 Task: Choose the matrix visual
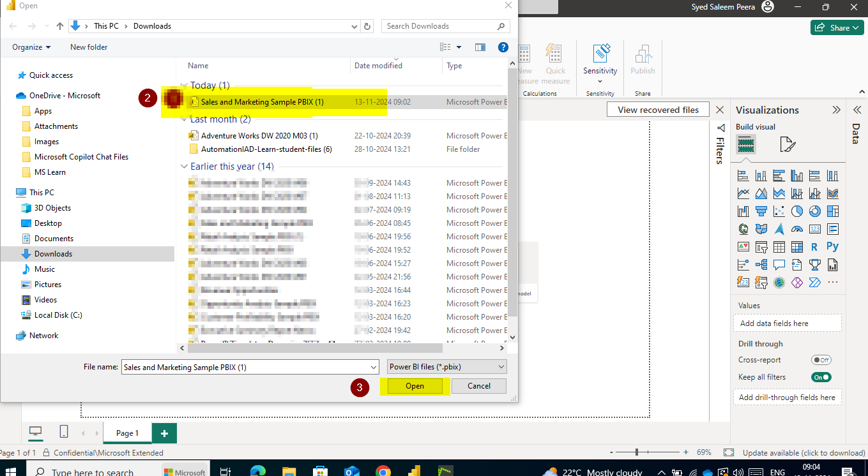796,247
